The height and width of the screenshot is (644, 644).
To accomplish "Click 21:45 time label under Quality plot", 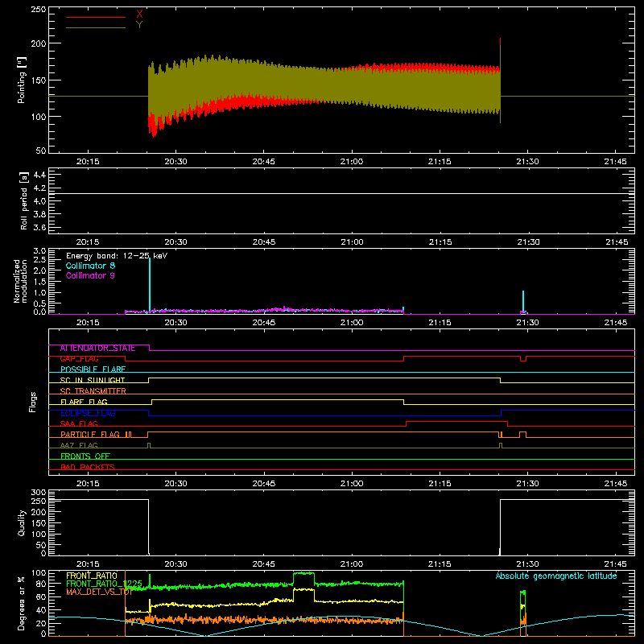I will tap(615, 564).
